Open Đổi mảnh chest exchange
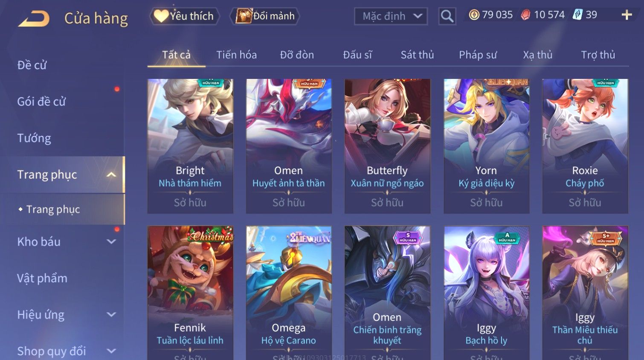This screenshot has height=360, width=644. click(x=265, y=16)
